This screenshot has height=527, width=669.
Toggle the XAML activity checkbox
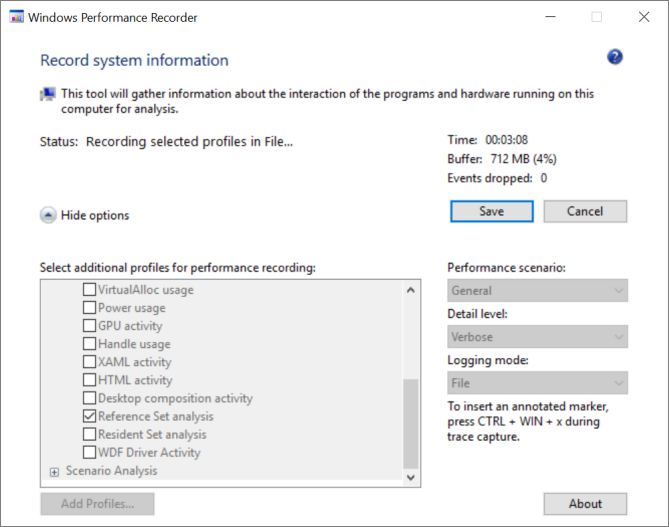click(89, 362)
